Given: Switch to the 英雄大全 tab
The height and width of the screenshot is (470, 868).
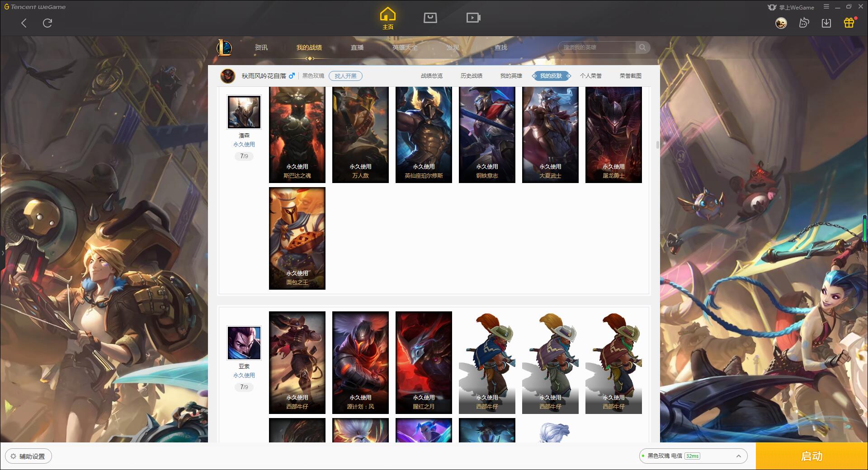Looking at the screenshot, I should pyautogui.click(x=405, y=47).
